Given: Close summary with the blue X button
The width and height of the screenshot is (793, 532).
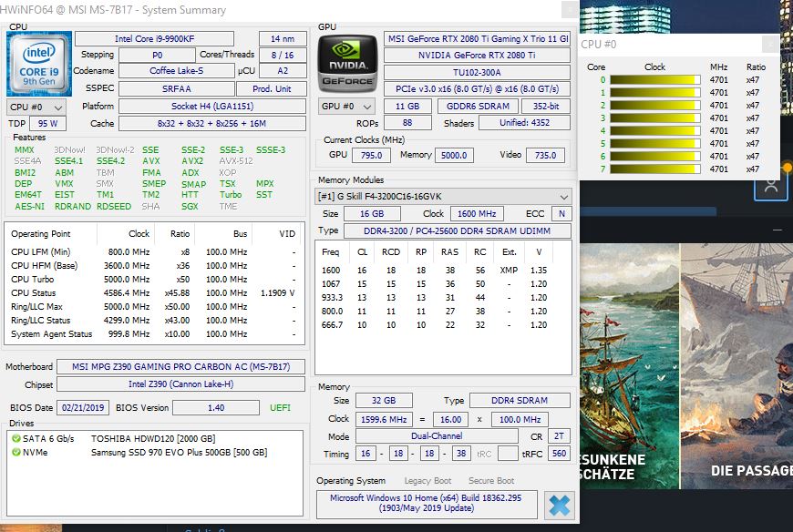Looking at the screenshot, I should point(560,506).
